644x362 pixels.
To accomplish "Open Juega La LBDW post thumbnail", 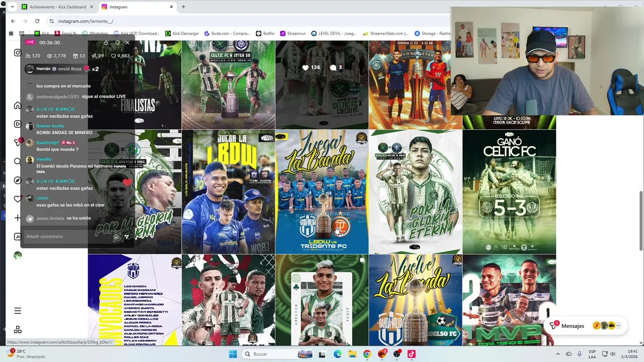I will pyautogui.click(x=228, y=192).
